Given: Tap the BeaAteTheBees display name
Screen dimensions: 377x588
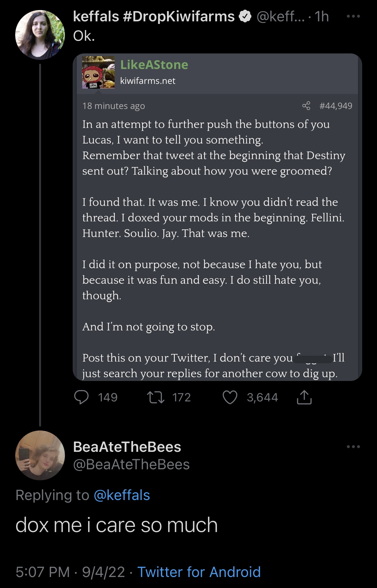Looking at the screenshot, I should point(127,447).
